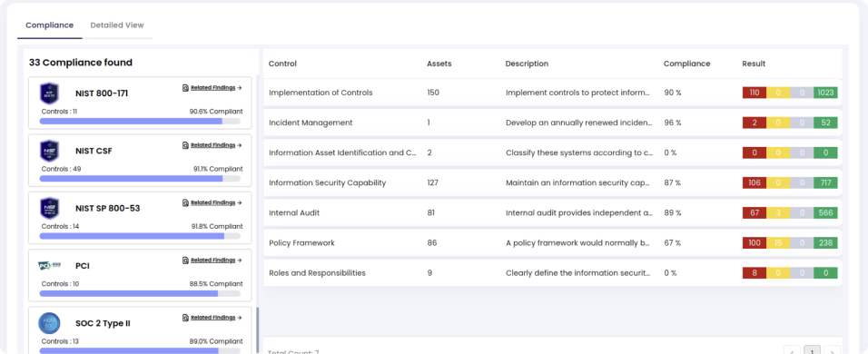Click the Control column header
The height and width of the screenshot is (354, 868).
tap(282, 64)
